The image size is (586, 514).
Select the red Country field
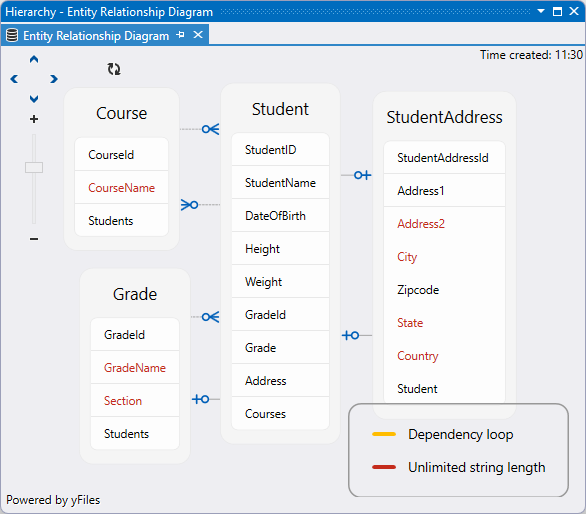click(x=444, y=356)
